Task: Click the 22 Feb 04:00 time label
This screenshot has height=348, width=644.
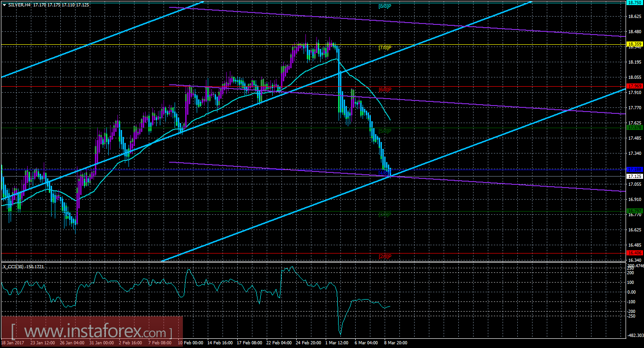Action: (x=278, y=343)
